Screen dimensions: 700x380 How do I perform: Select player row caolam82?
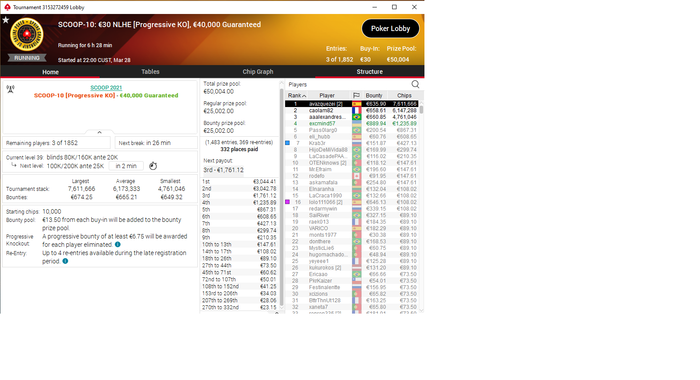[351, 110]
